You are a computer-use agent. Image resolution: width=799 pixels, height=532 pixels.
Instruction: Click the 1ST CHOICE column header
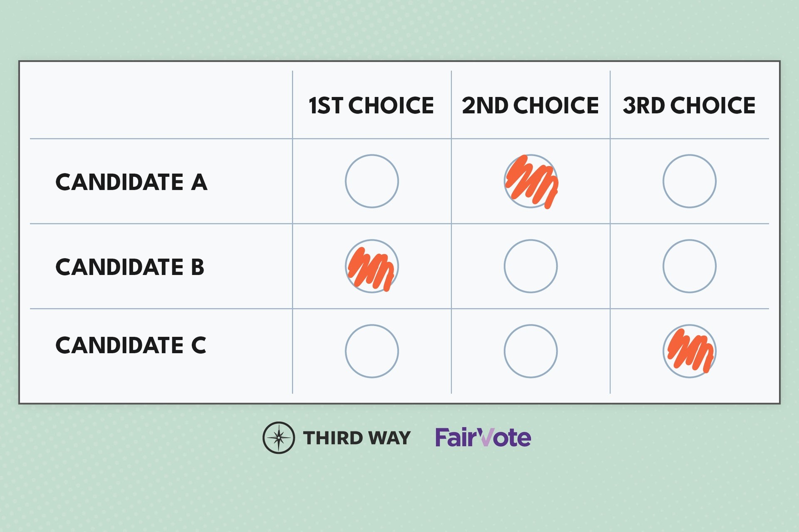(x=371, y=105)
